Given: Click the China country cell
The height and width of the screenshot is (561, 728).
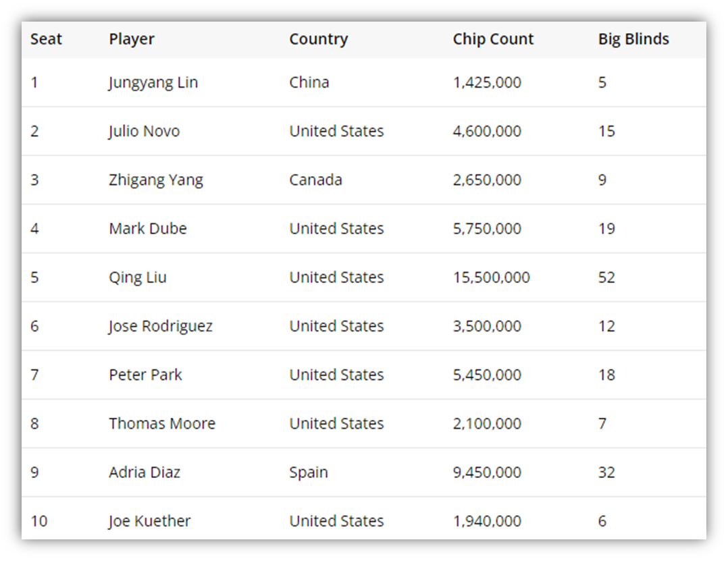Looking at the screenshot, I should pyautogui.click(x=309, y=82).
